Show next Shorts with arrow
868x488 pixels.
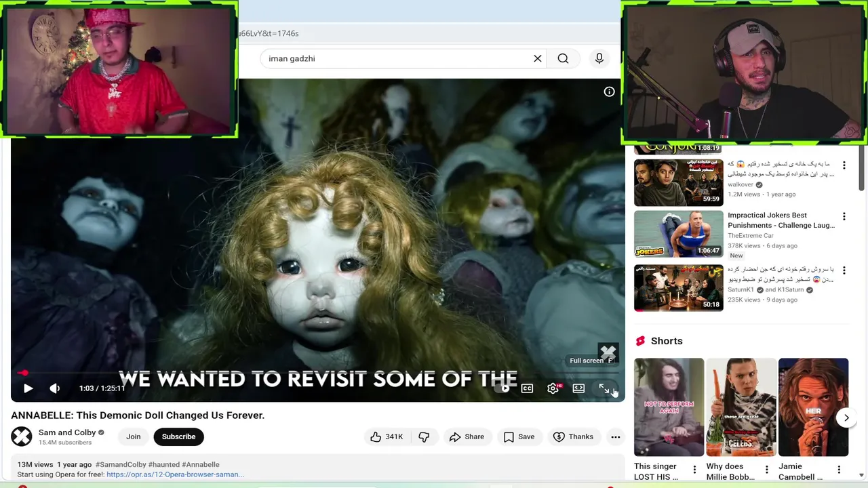846,418
